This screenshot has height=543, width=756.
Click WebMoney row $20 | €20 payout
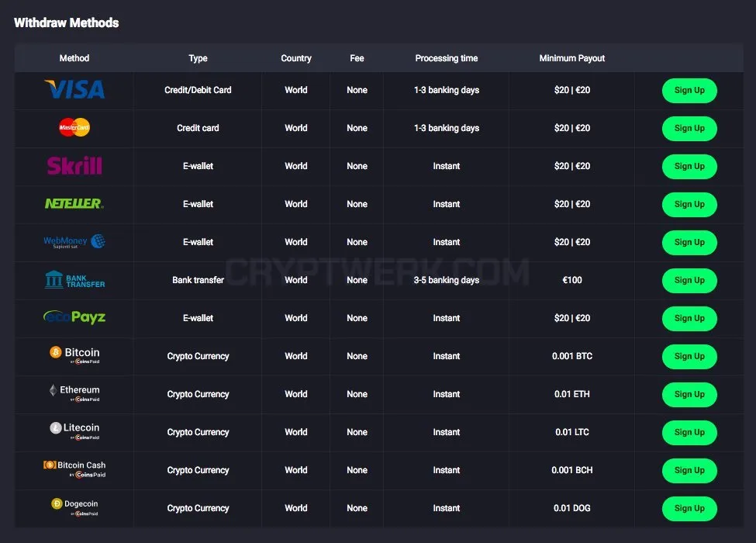tap(571, 242)
